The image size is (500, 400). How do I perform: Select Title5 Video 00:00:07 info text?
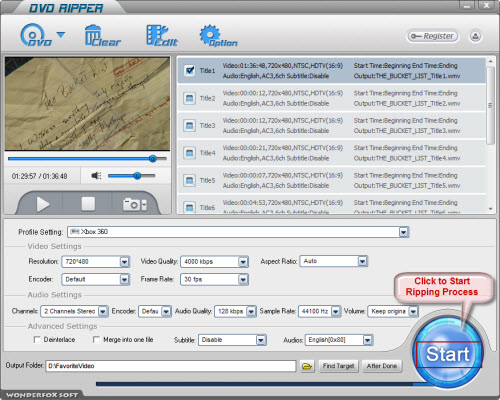(x=283, y=175)
